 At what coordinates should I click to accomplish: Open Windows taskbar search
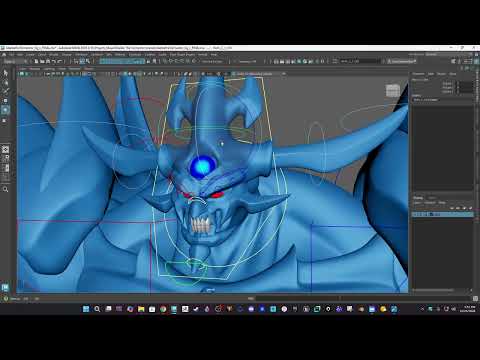(x=97, y=309)
